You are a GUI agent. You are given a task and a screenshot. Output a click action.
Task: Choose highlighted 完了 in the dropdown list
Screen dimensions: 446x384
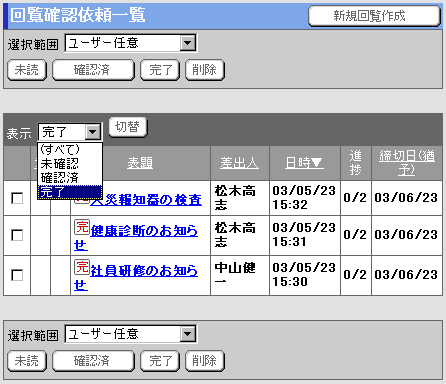pyautogui.click(x=70, y=192)
